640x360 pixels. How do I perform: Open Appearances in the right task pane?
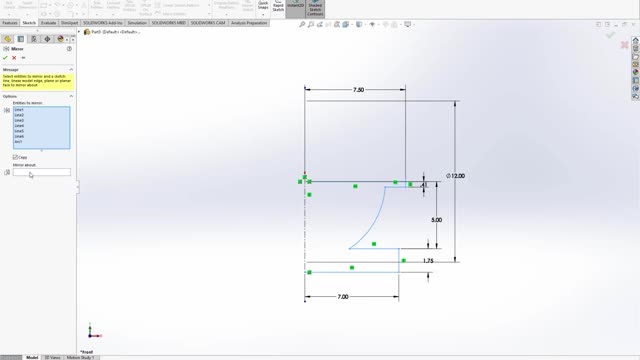click(636, 72)
